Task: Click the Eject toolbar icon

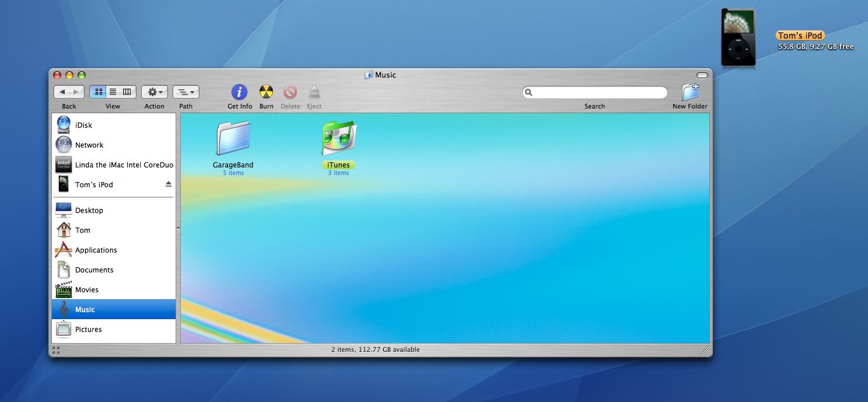Action: coord(314,92)
